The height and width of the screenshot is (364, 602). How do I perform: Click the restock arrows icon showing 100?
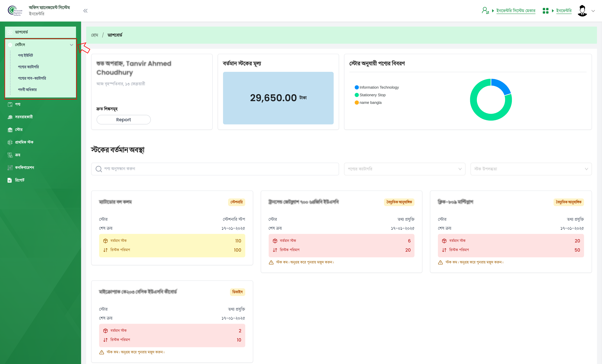105,250
